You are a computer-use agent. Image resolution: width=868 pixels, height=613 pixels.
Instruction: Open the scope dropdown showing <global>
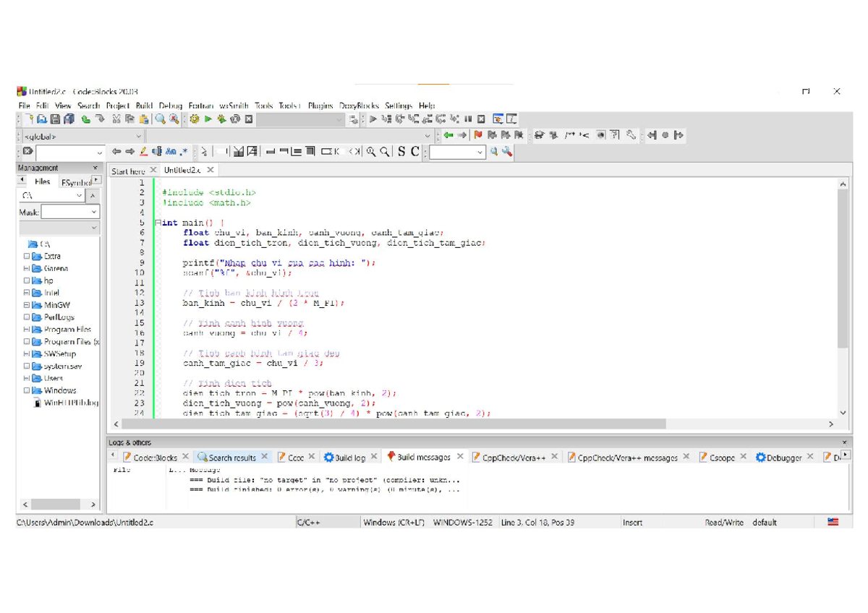tap(138, 135)
